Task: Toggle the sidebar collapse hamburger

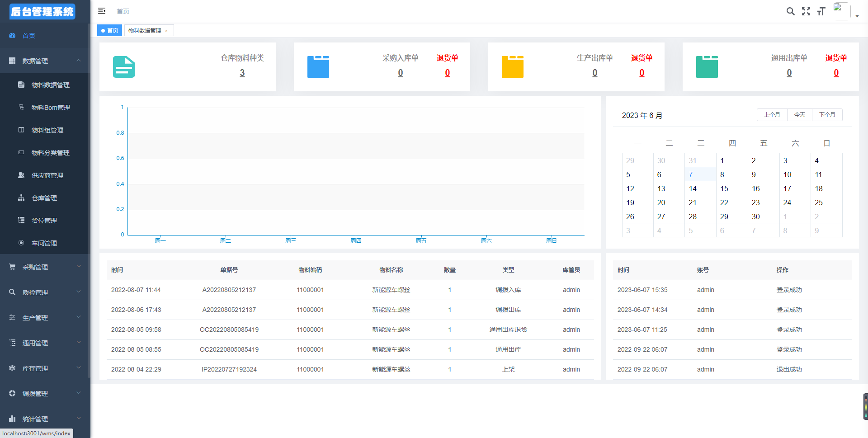Action: (102, 11)
